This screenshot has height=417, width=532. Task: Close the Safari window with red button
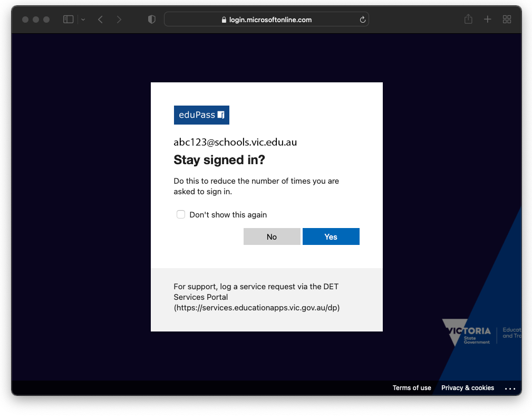[x=25, y=20]
